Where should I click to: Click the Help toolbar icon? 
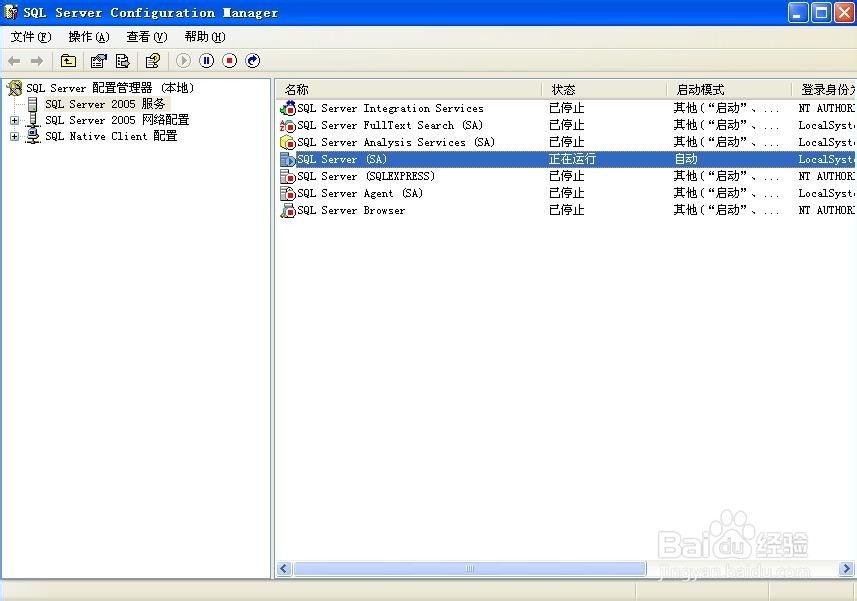[152, 61]
